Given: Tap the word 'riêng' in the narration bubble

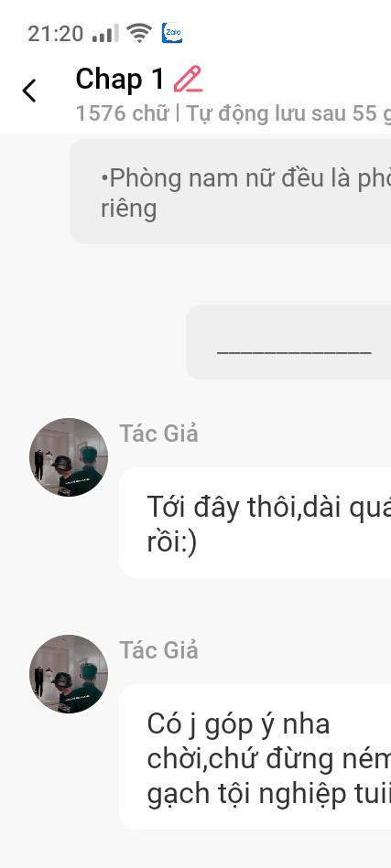Looking at the screenshot, I should pos(129,209).
